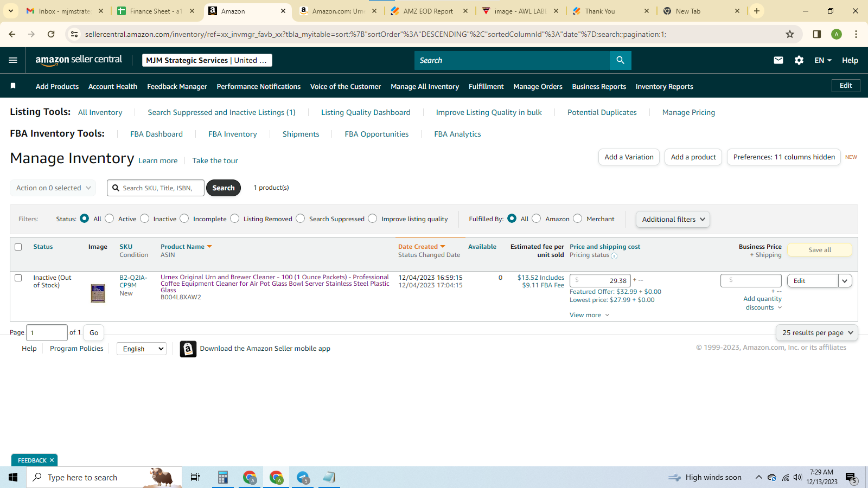The height and width of the screenshot is (488, 868).
Task: Open Preferences: 11 columns hidden
Action: pos(784,157)
